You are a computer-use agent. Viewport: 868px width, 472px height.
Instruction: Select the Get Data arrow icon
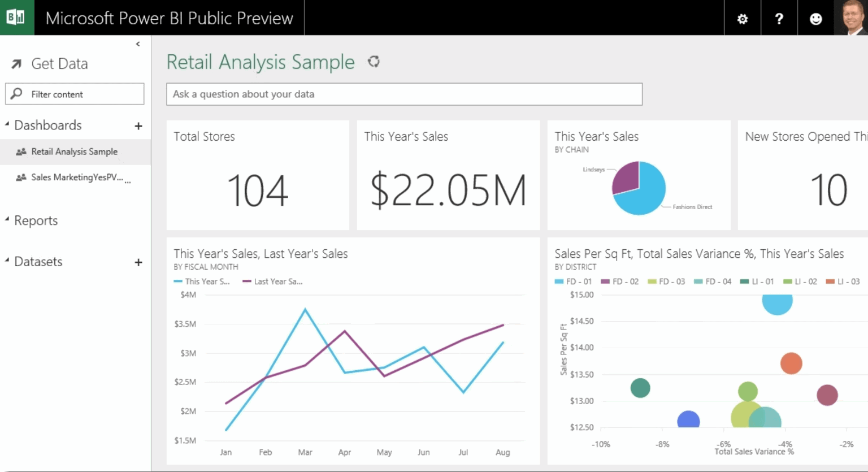pyautogui.click(x=17, y=63)
